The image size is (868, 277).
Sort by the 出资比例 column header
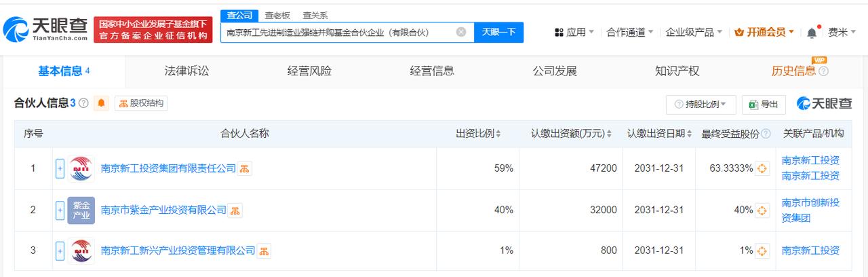coord(479,134)
